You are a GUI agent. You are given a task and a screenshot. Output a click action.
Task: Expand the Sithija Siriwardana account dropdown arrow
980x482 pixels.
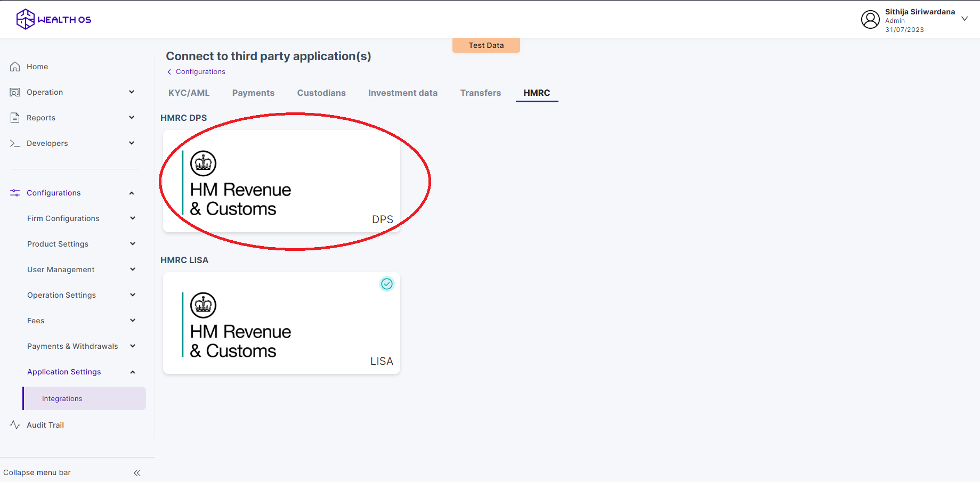pos(965,19)
